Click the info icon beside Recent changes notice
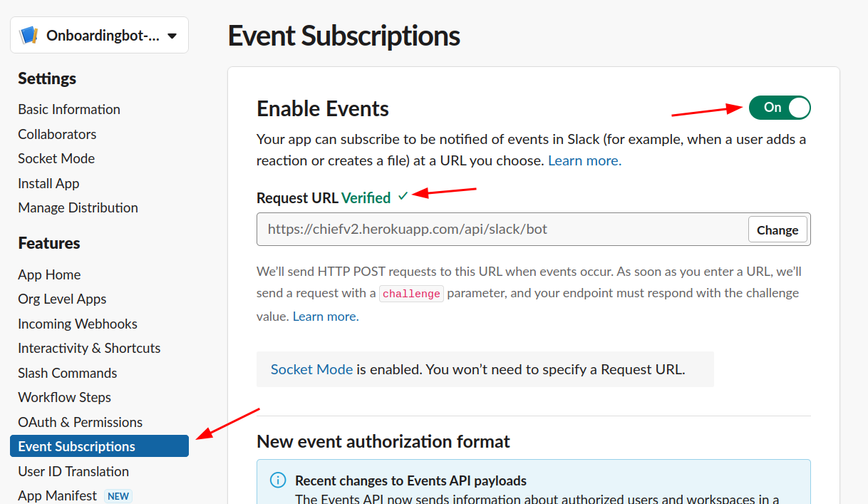This screenshot has height=504, width=868. pyautogui.click(x=278, y=480)
